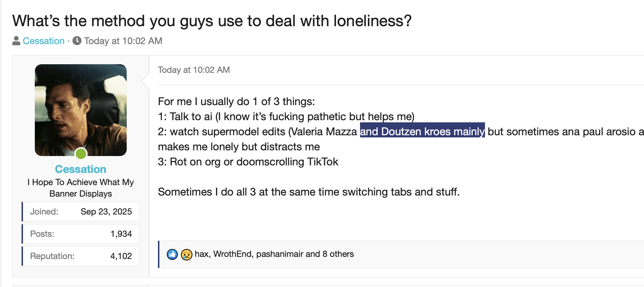This screenshot has width=644, height=287.
Task: Click the sad face reaction icon
Action: point(186,254)
